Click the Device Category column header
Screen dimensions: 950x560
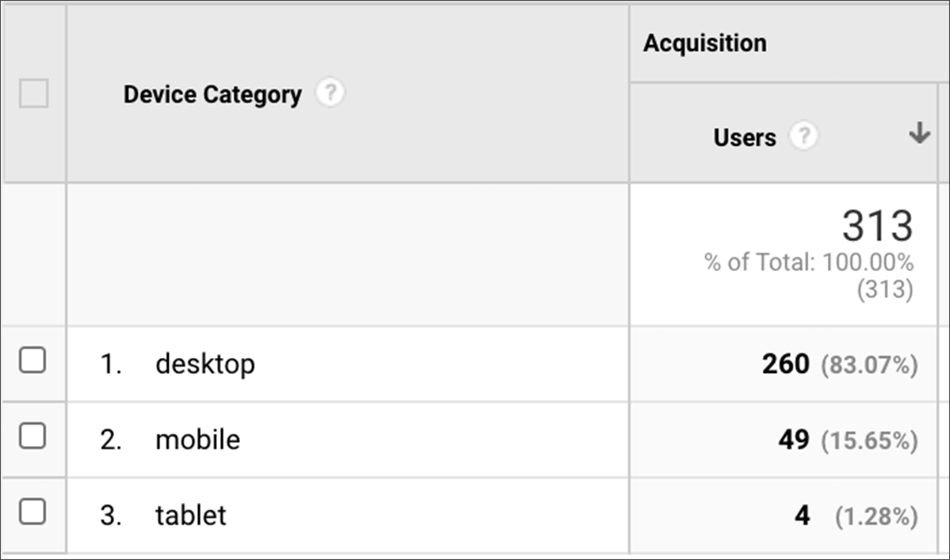(x=212, y=93)
